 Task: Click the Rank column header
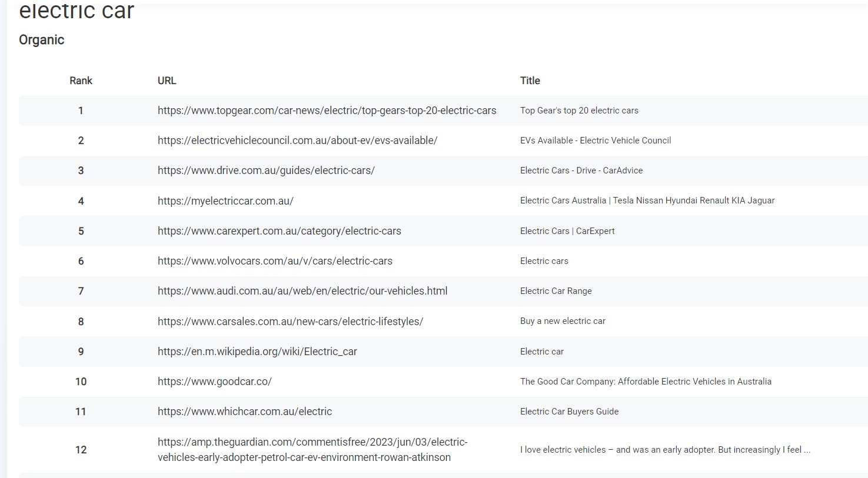(81, 81)
